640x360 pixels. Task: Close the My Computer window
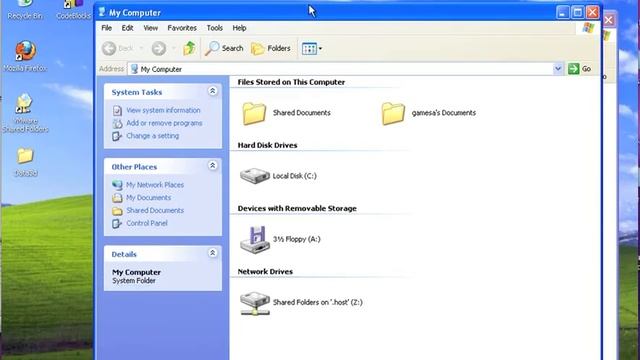click(x=592, y=12)
